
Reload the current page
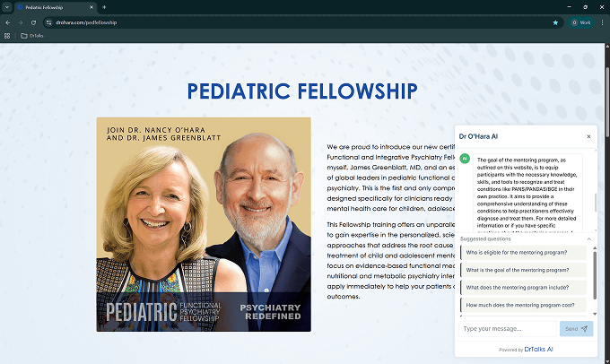pos(33,22)
